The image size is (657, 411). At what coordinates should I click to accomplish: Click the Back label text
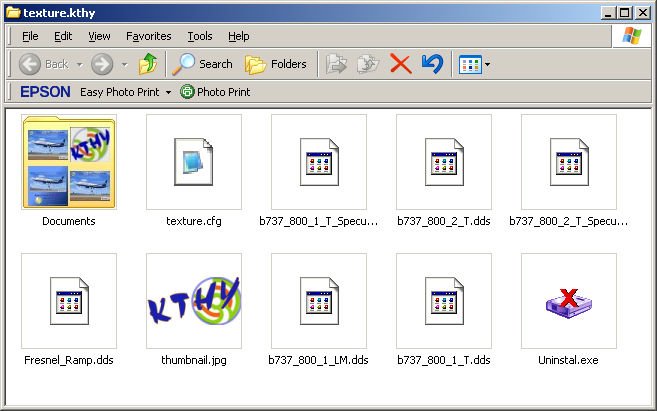click(57, 64)
